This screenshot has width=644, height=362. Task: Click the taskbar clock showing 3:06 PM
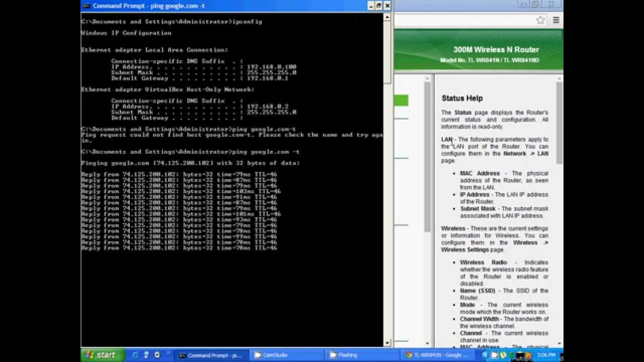(546, 355)
